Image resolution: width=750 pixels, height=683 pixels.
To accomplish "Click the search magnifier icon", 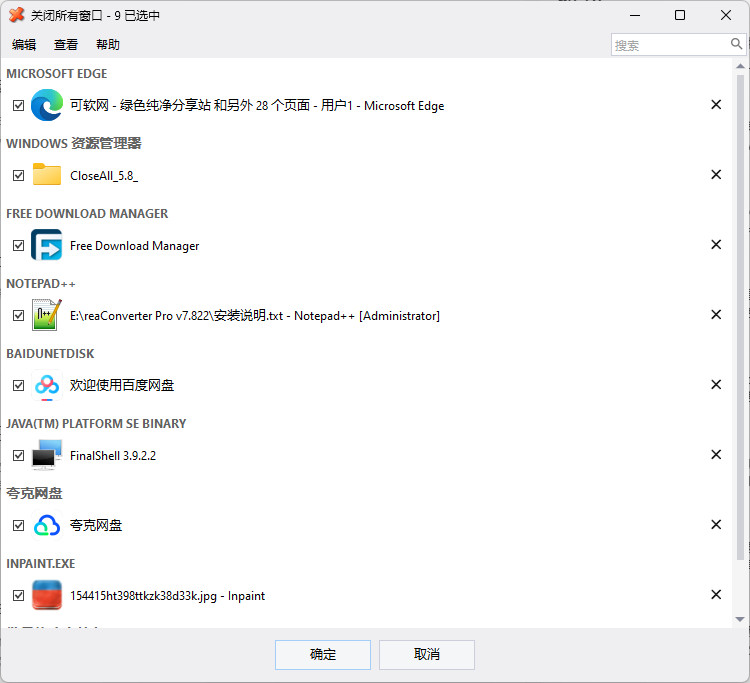I will pos(736,44).
